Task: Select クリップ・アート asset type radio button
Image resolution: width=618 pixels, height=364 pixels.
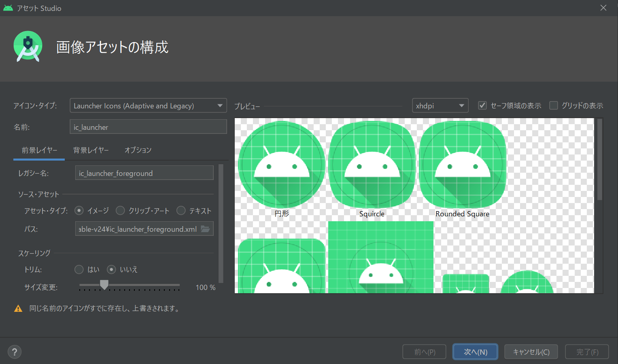Action: pyautogui.click(x=120, y=211)
